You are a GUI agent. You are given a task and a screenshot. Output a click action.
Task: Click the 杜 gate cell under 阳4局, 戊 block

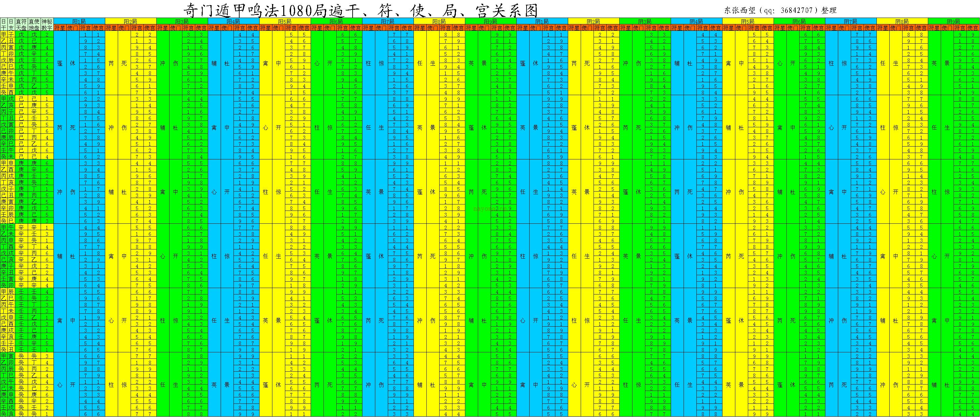point(227,63)
